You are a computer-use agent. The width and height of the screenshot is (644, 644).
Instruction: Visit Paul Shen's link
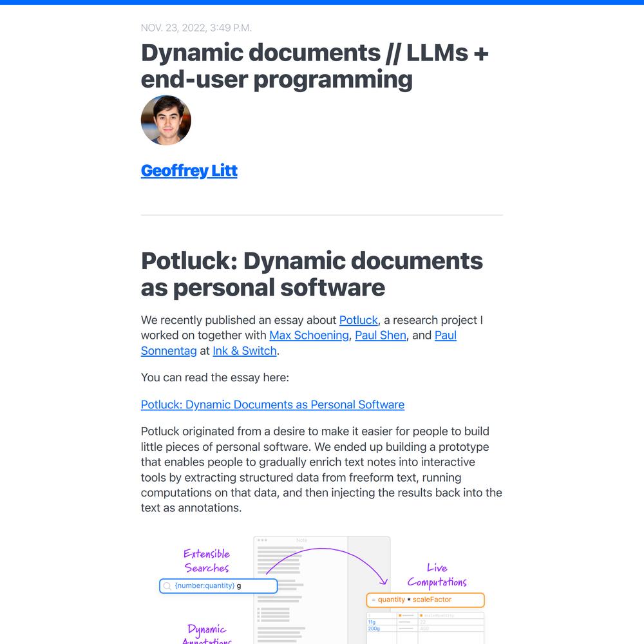pos(381,335)
